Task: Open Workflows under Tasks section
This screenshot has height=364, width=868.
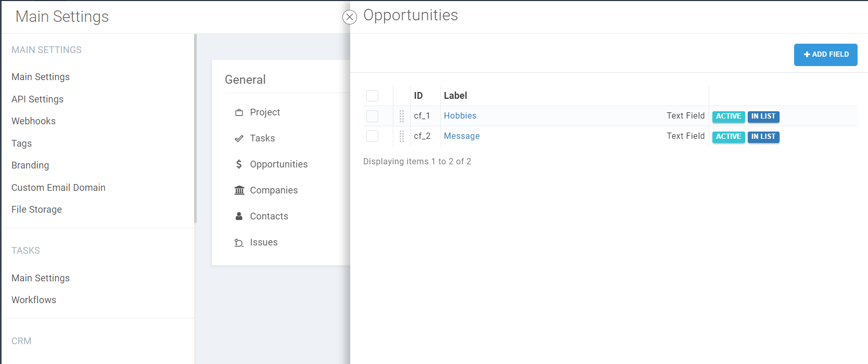Action: coord(34,300)
